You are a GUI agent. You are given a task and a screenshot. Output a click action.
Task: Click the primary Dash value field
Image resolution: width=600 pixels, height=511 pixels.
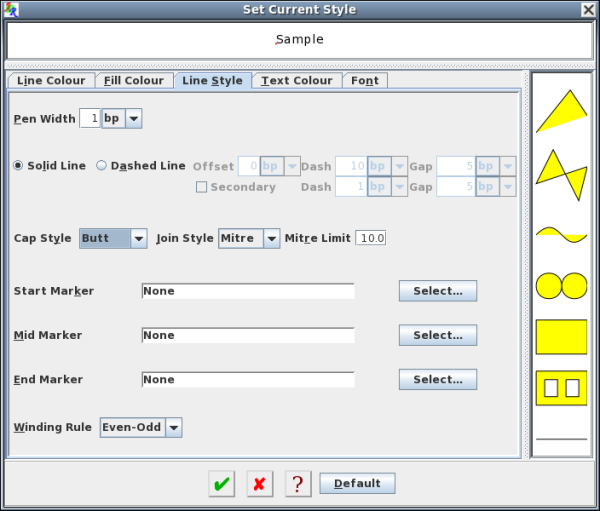[x=351, y=166]
